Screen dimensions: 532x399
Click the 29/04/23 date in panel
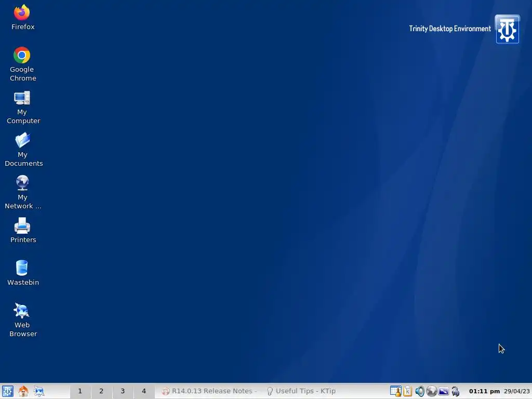516,391
